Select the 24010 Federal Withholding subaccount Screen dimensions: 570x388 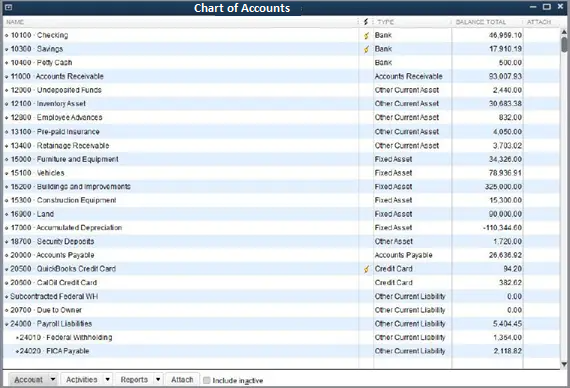[x=281, y=338]
